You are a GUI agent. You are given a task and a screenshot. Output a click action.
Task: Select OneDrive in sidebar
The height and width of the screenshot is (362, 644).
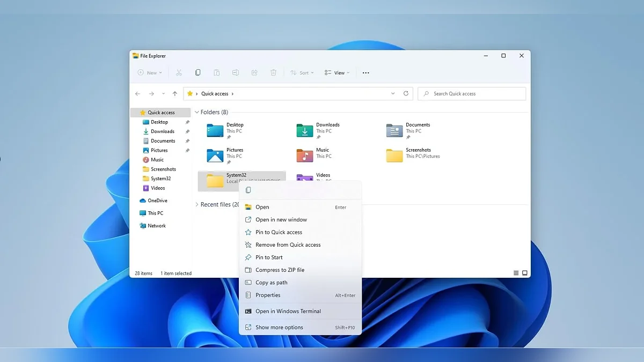pyautogui.click(x=161, y=201)
